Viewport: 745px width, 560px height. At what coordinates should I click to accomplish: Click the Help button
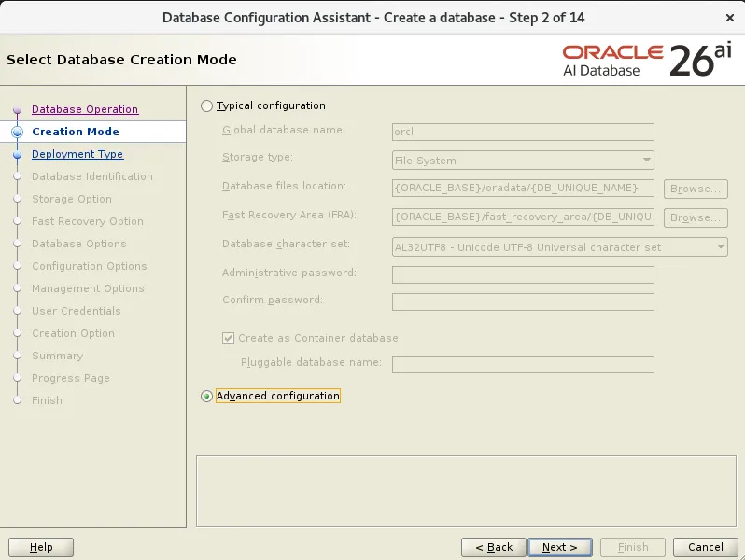(x=41, y=547)
